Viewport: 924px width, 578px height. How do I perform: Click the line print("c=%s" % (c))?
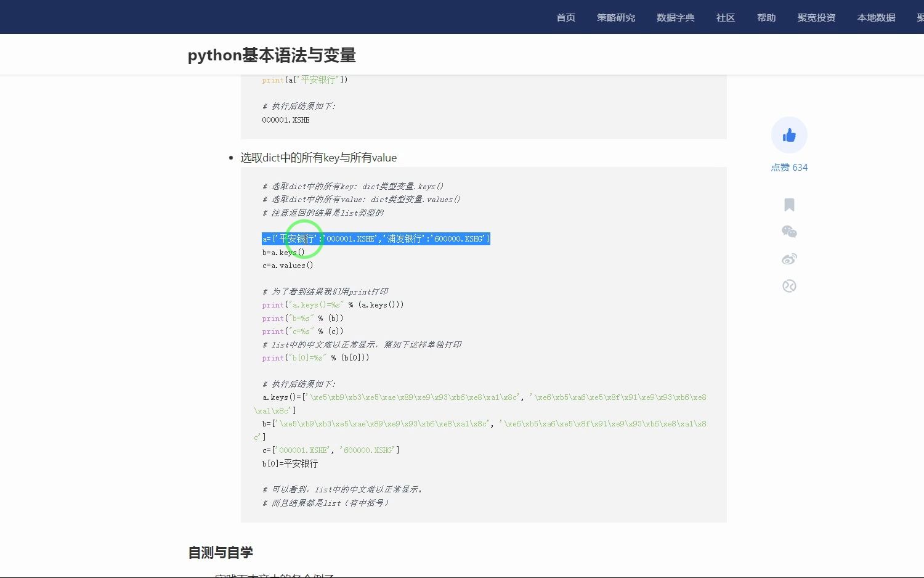pyautogui.click(x=302, y=332)
